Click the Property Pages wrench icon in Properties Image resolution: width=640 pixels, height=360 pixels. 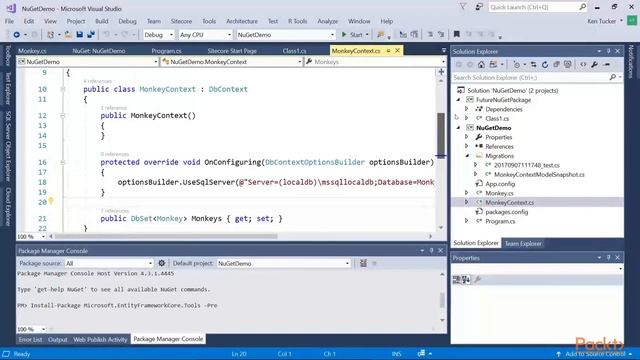pos(478,280)
